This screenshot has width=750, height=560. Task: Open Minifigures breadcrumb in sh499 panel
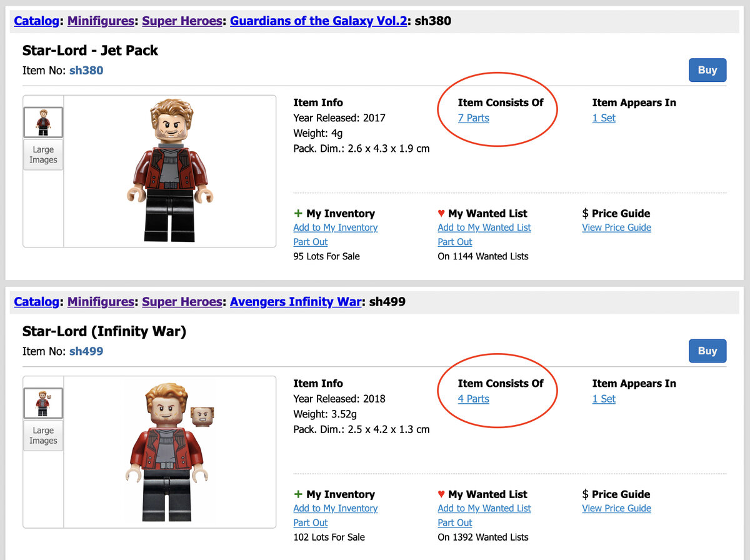[x=101, y=302]
